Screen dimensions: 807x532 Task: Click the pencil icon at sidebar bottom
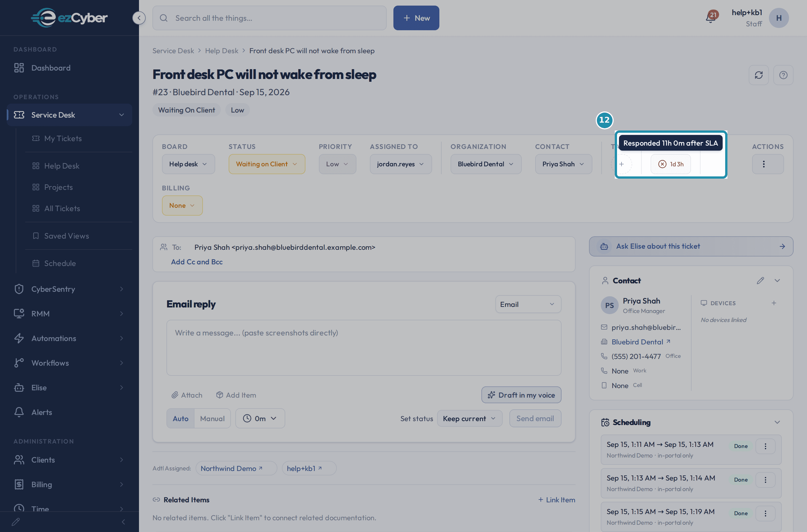16,522
